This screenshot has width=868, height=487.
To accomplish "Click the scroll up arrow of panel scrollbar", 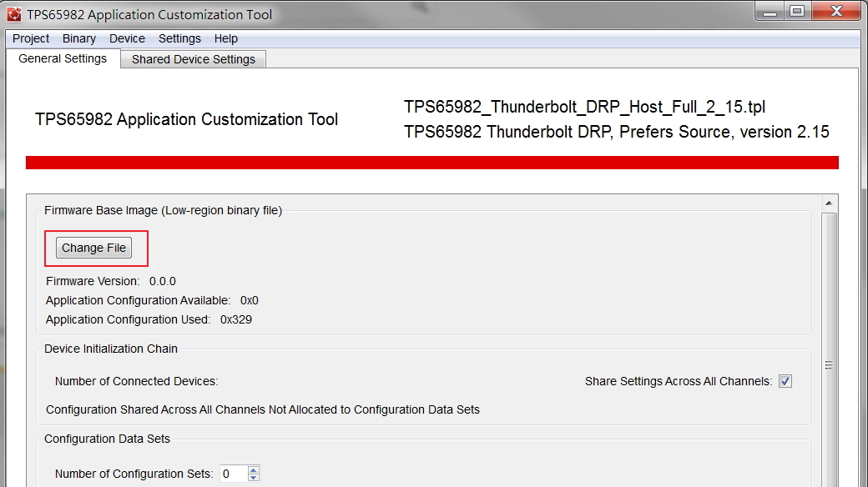I will click(x=829, y=203).
